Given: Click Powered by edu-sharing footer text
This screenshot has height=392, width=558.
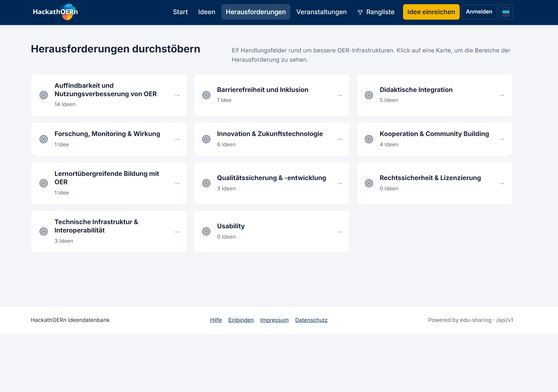Looking at the screenshot, I should tap(471, 320).
